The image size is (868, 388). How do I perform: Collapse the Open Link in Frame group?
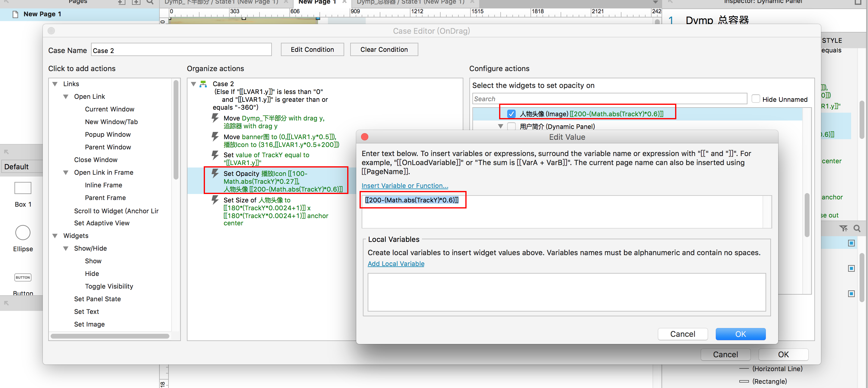click(66, 172)
